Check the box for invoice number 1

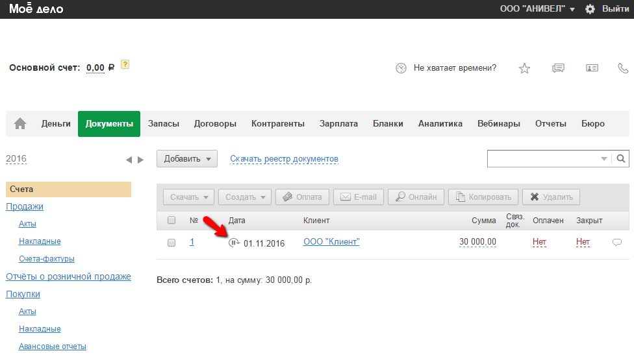point(171,243)
